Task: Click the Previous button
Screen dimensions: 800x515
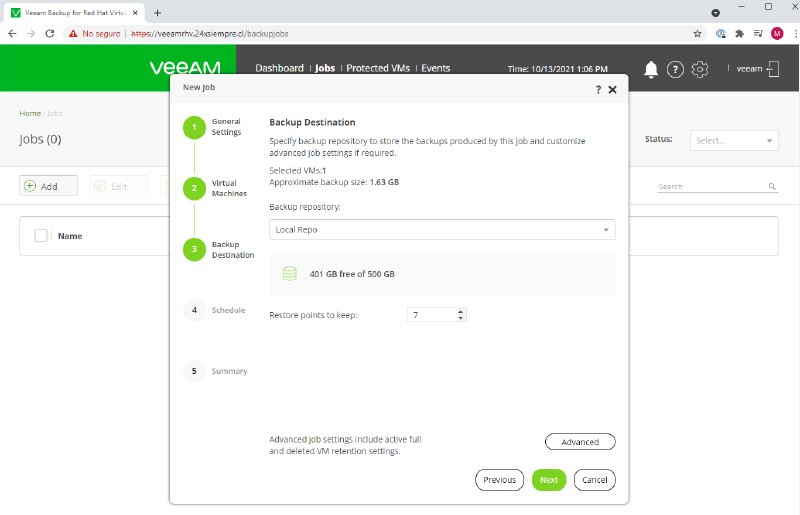Action: (x=499, y=480)
